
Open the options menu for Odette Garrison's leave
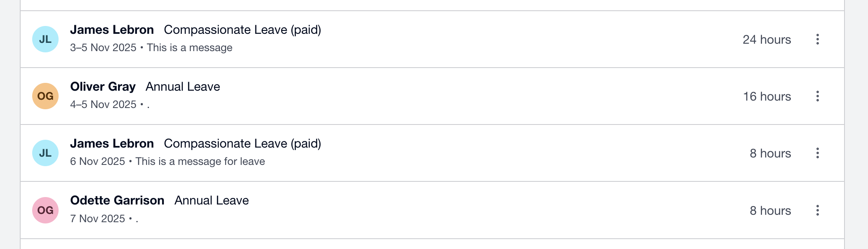pos(817,210)
